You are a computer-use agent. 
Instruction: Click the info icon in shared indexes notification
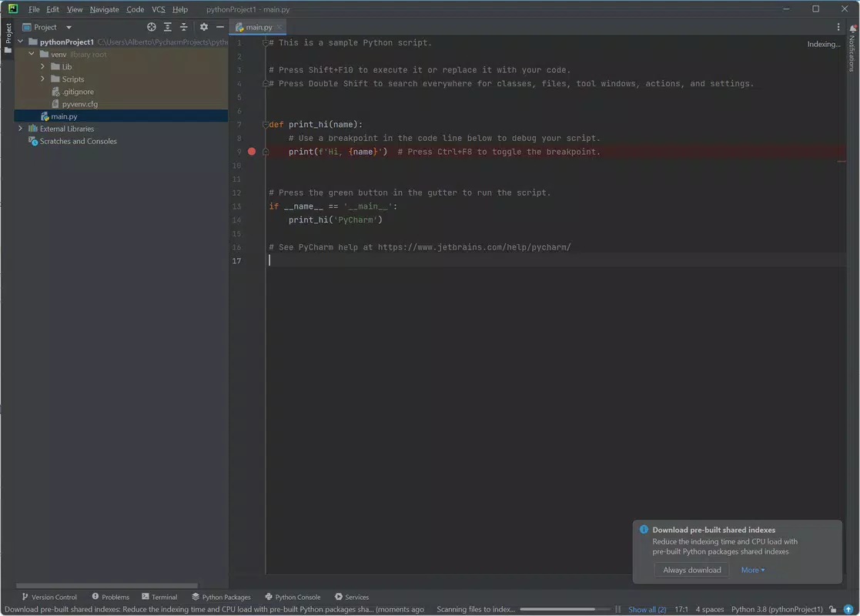pos(644,529)
